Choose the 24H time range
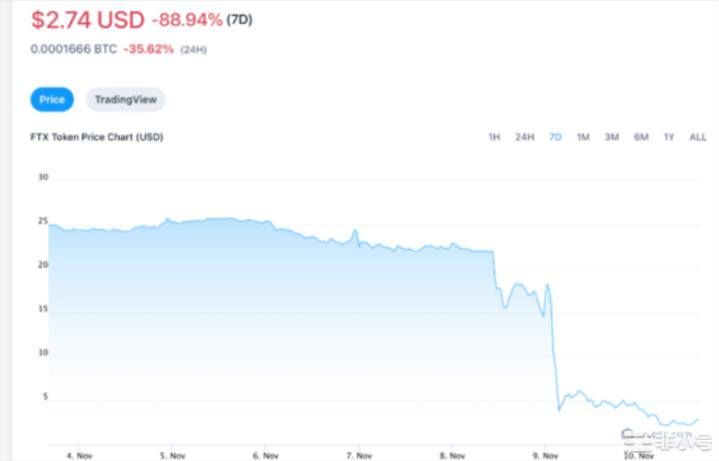Screen dimensions: 719x461 point(524,137)
